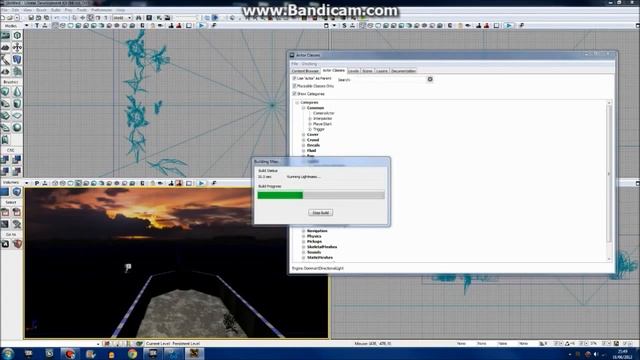This screenshot has height=360, width=640.
Task: Click Actor Classes tree vertical scrollbar
Action: click(x=609, y=181)
